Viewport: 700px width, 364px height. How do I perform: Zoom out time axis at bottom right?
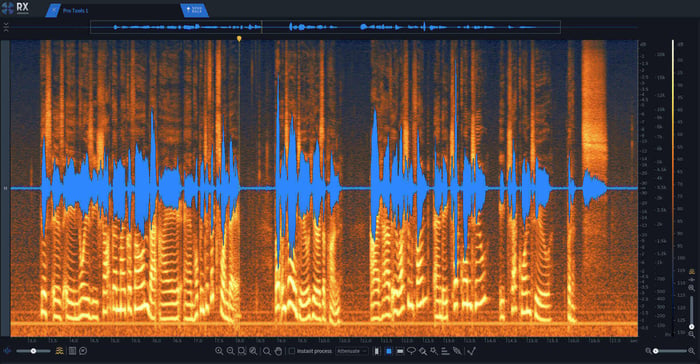(x=648, y=351)
